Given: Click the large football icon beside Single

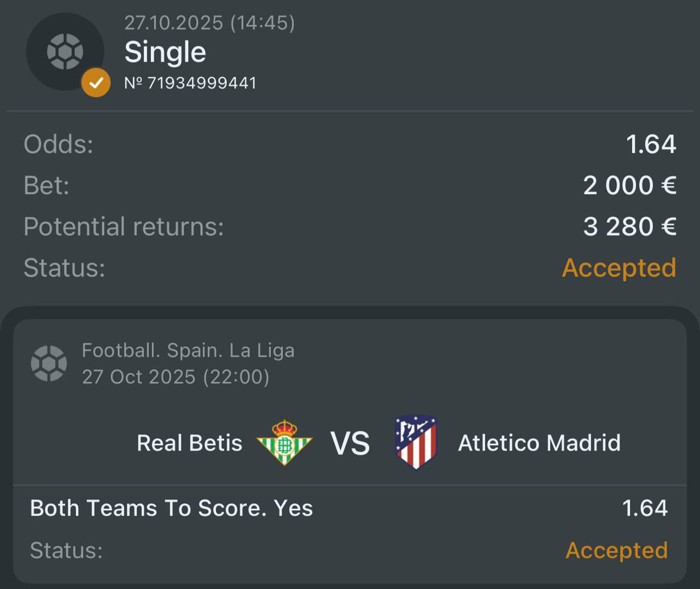Looking at the screenshot, I should click(x=65, y=52).
